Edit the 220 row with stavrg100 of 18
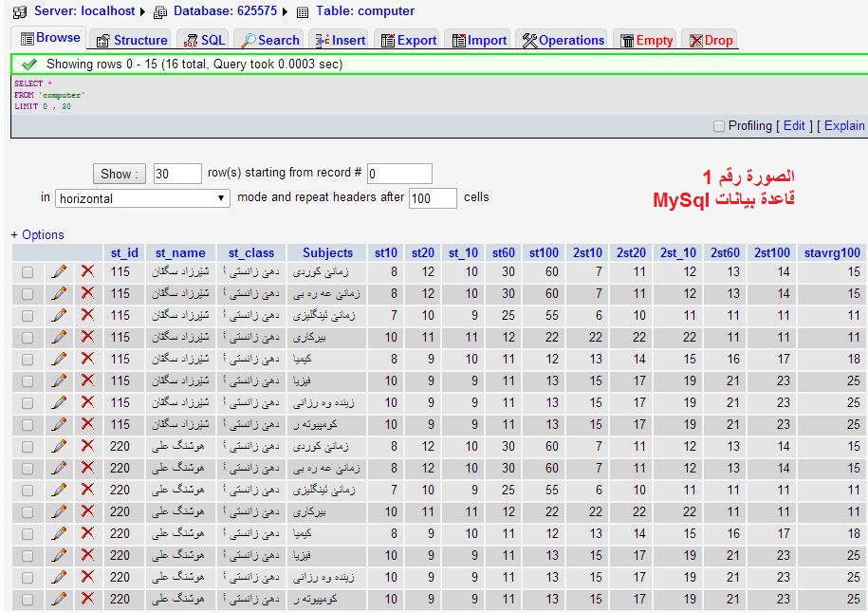Screen dimensions: 868x612 [x=59, y=533]
